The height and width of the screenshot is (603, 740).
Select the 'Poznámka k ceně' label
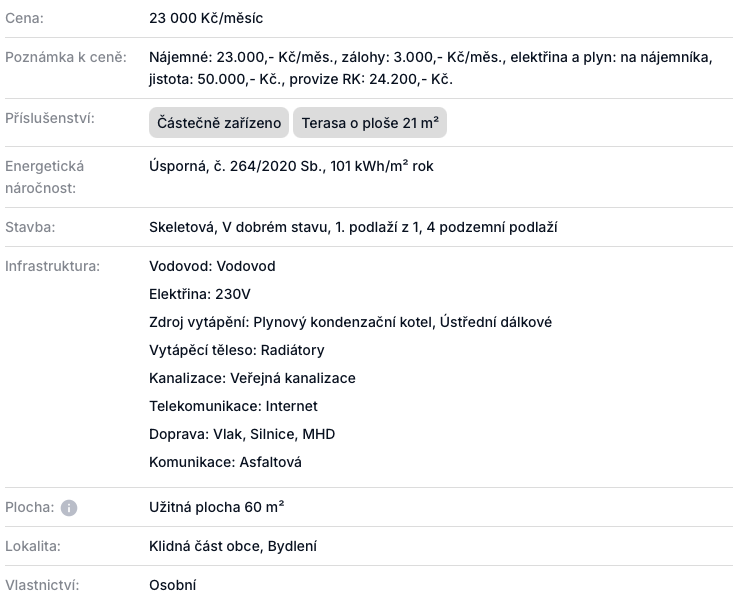[x=66, y=57]
